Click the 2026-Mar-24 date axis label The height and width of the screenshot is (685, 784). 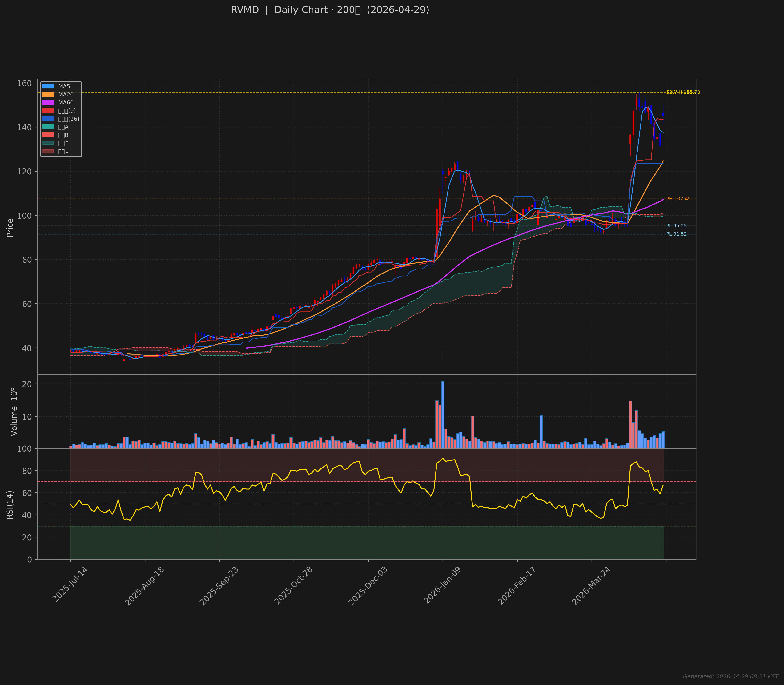pyautogui.click(x=591, y=585)
